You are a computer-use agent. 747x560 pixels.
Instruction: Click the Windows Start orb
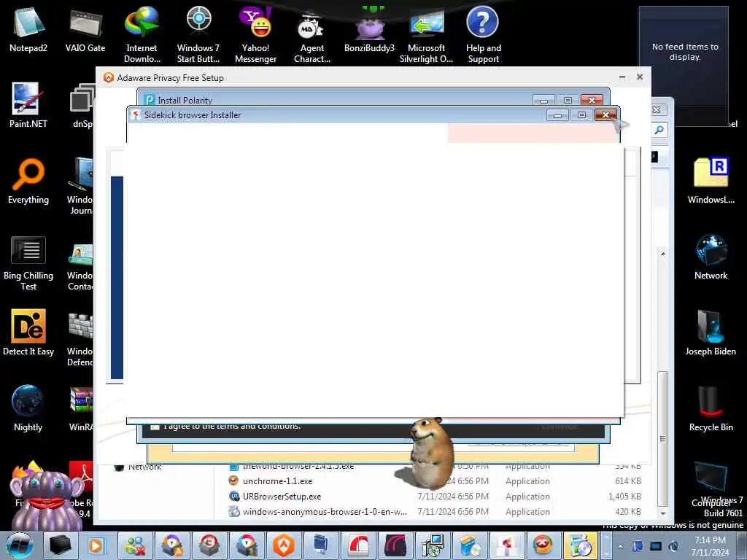(x=20, y=545)
